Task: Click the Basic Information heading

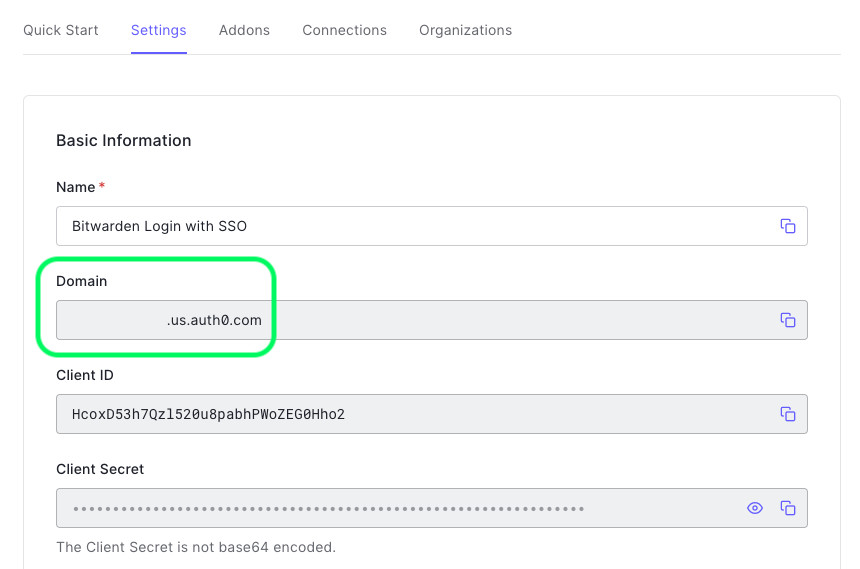Action: tap(123, 140)
